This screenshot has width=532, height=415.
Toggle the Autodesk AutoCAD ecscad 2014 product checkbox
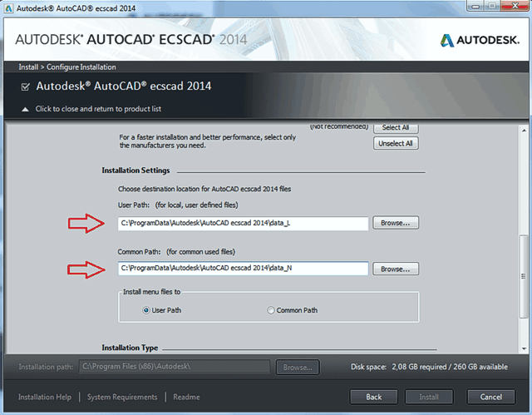pyautogui.click(x=25, y=86)
